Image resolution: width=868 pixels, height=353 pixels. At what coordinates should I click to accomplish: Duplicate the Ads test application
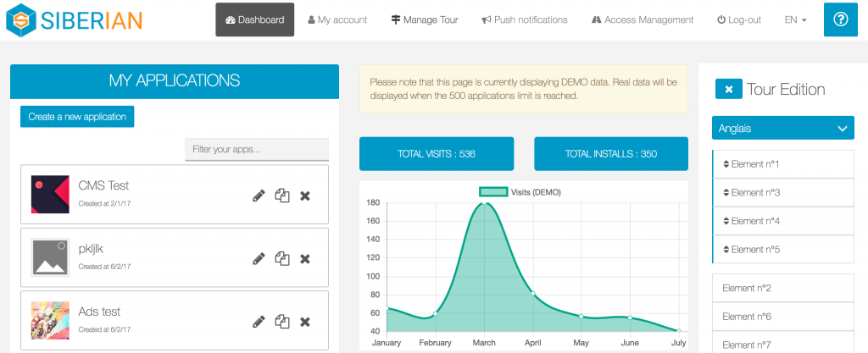[x=282, y=322]
